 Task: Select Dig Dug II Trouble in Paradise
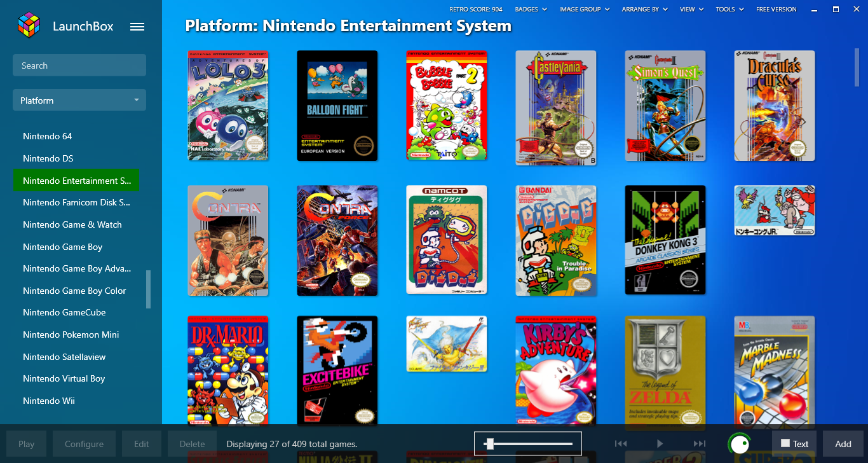[556, 241]
